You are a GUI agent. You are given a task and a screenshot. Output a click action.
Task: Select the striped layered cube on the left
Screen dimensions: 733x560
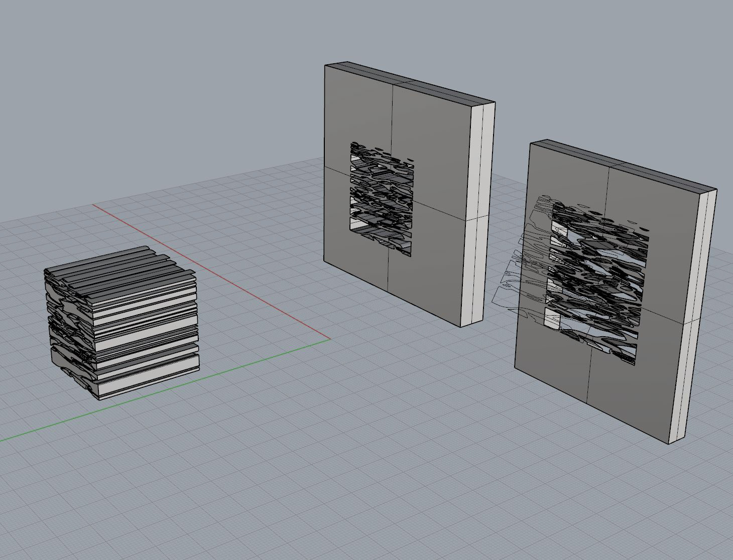click(x=121, y=323)
